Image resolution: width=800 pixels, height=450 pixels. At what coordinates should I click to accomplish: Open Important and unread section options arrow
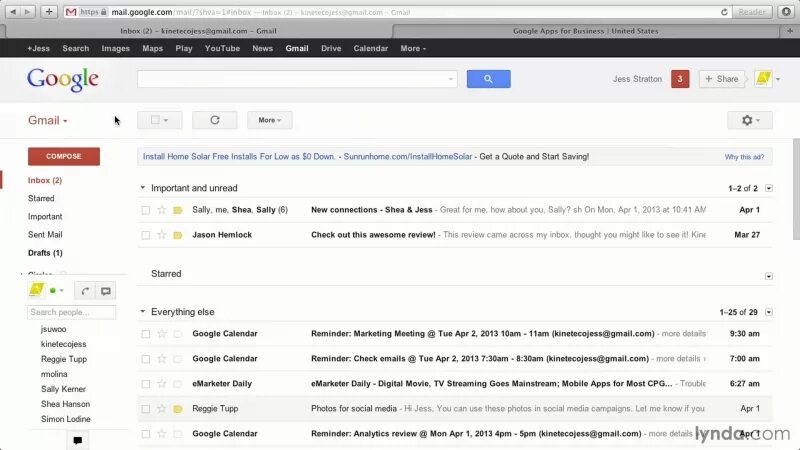point(769,188)
